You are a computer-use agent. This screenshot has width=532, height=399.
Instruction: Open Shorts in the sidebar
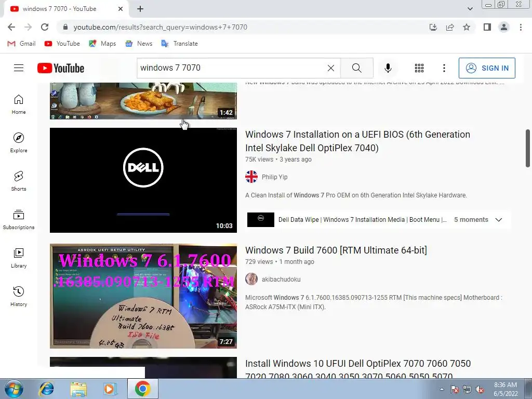[19, 181]
